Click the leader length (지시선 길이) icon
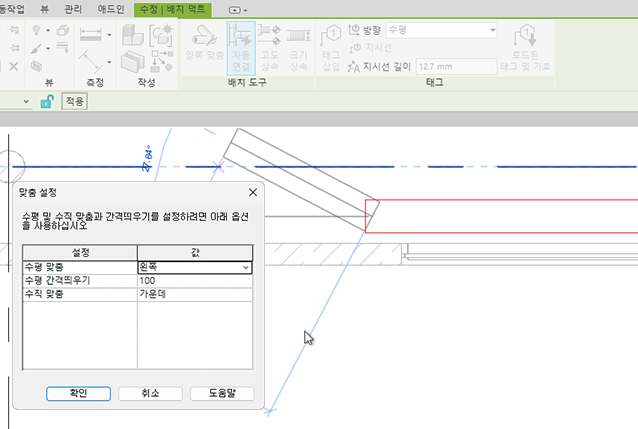Viewport: 638px width, 429px height. coord(354,66)
